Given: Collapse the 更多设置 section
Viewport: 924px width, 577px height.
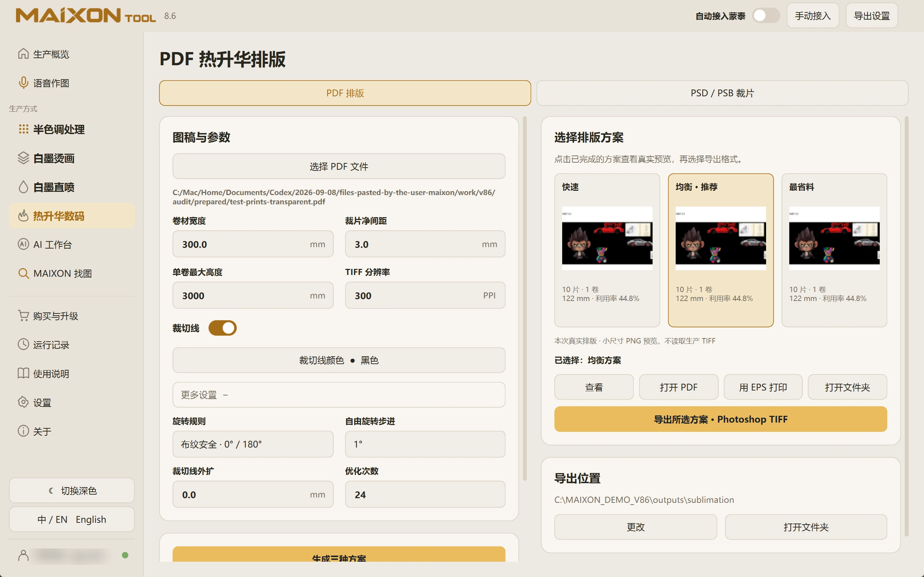Looking at the screenshot, I should coord(339,394).
